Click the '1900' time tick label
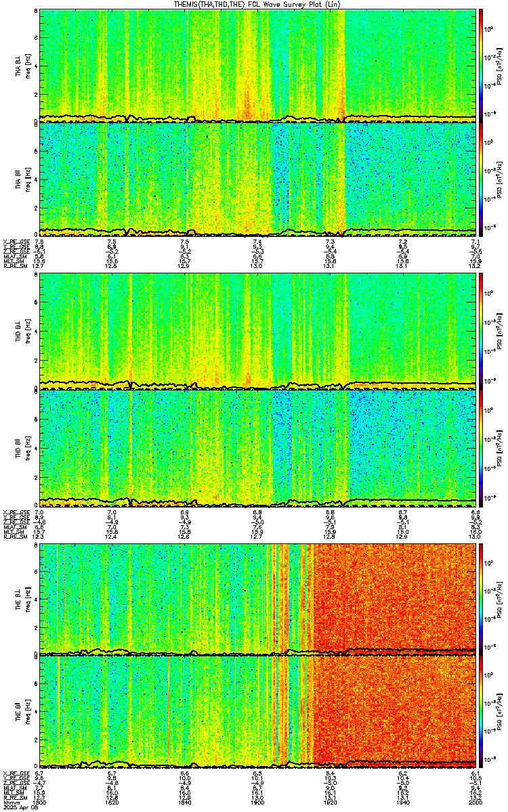The height and width of the screenshot is (812, 508). 257,802
